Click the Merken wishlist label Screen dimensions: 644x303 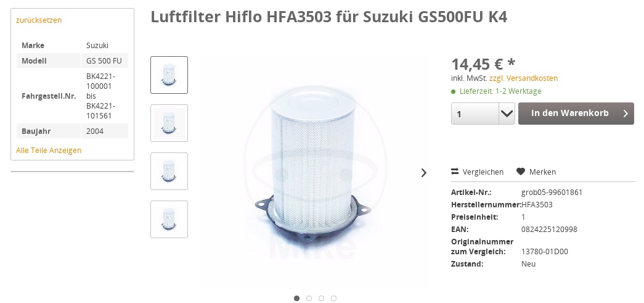[x=542, y=172]
